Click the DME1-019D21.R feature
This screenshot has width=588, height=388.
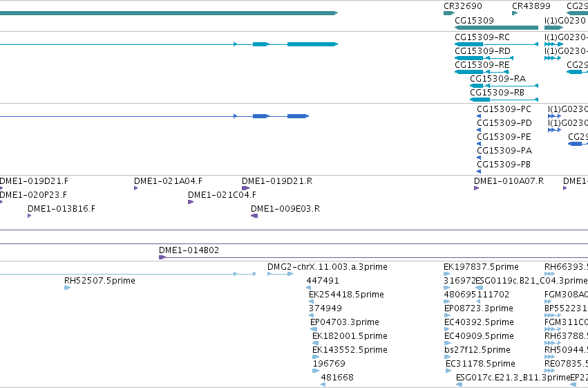(x=277, y=181)
